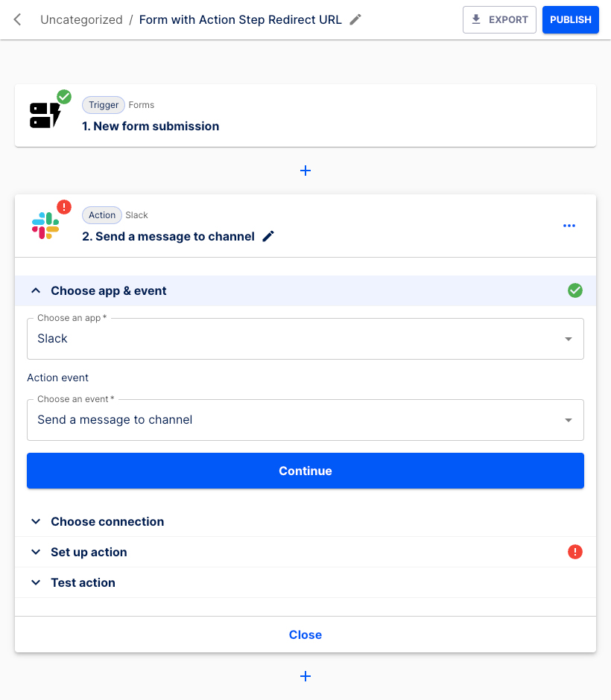Click the Forms trigger app icon
Viewport: 611px width, 700px height.
[45, 112]
